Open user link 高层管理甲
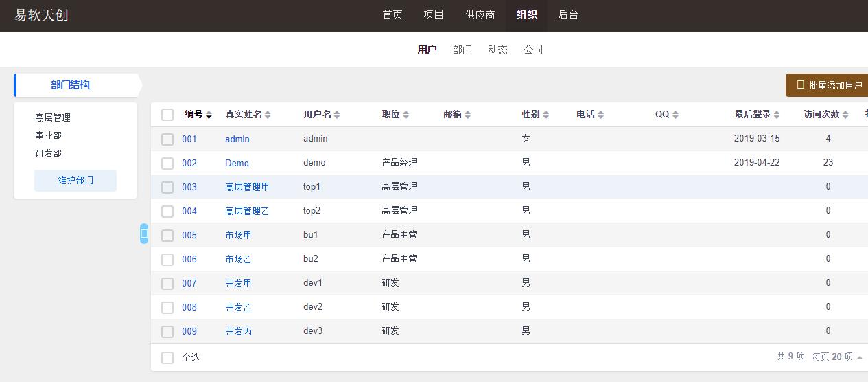Viewport: 868px width, 382px height. pos(247,187)
